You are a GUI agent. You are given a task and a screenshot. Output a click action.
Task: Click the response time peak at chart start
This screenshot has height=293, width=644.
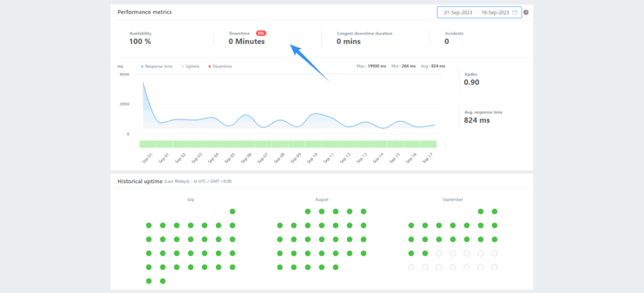pos(143,83)
